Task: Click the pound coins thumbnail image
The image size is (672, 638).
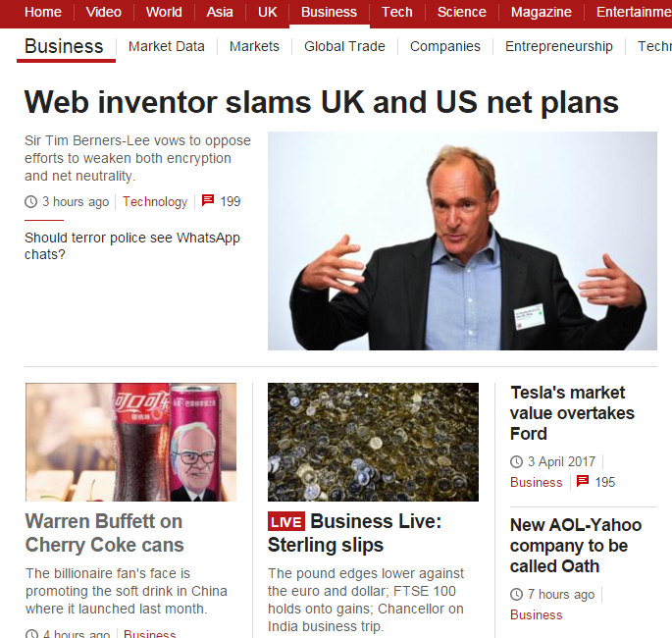Action: pyautogui.click(x=374, y=442)
